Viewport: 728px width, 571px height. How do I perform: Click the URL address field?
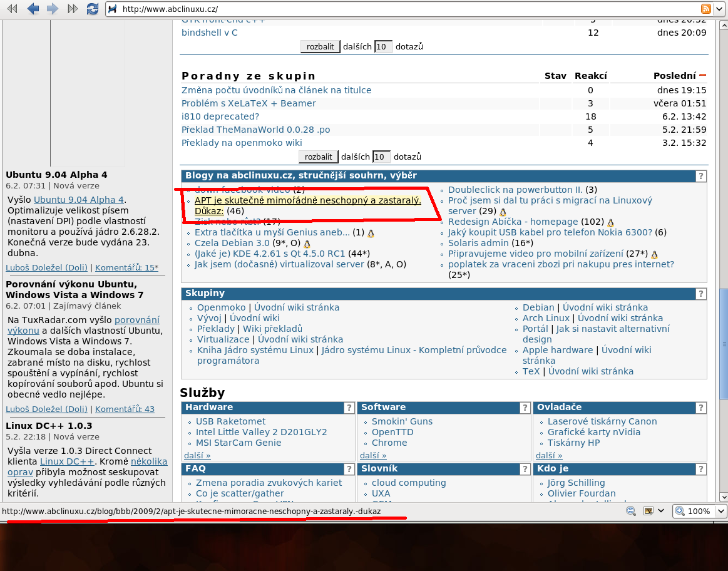coord(401,9)
